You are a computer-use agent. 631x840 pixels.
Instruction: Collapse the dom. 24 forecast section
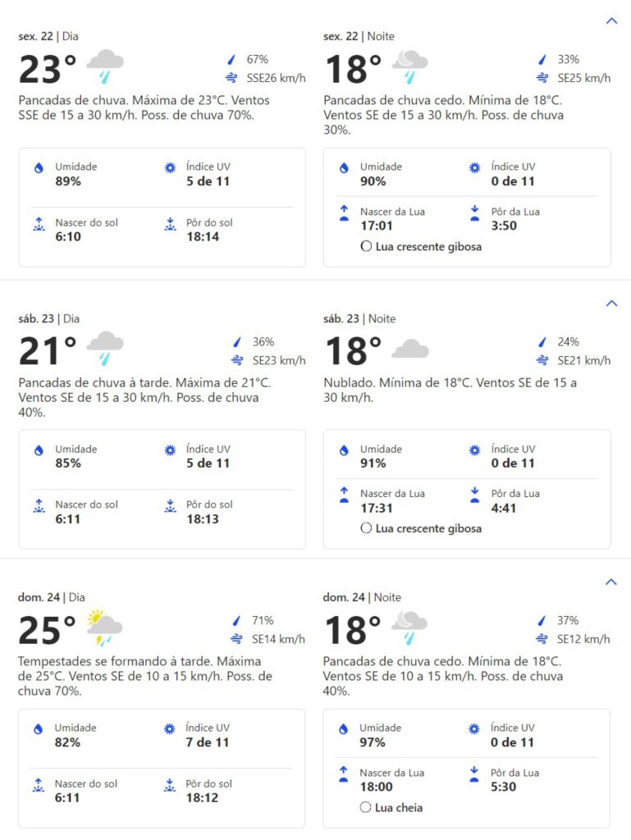(x=610, y=582)
